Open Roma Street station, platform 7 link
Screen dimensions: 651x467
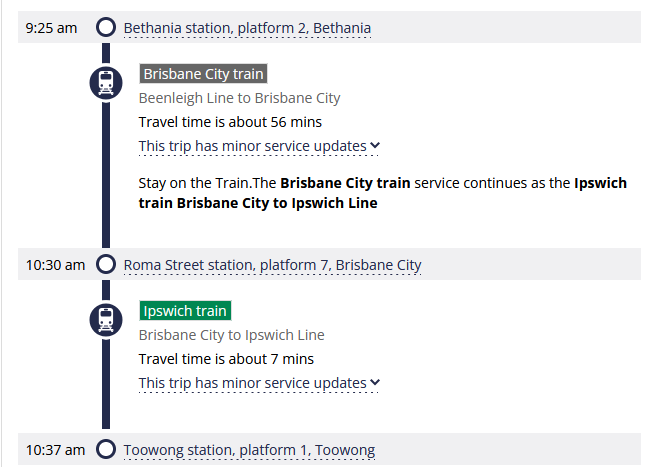click(x=272, y=265)
